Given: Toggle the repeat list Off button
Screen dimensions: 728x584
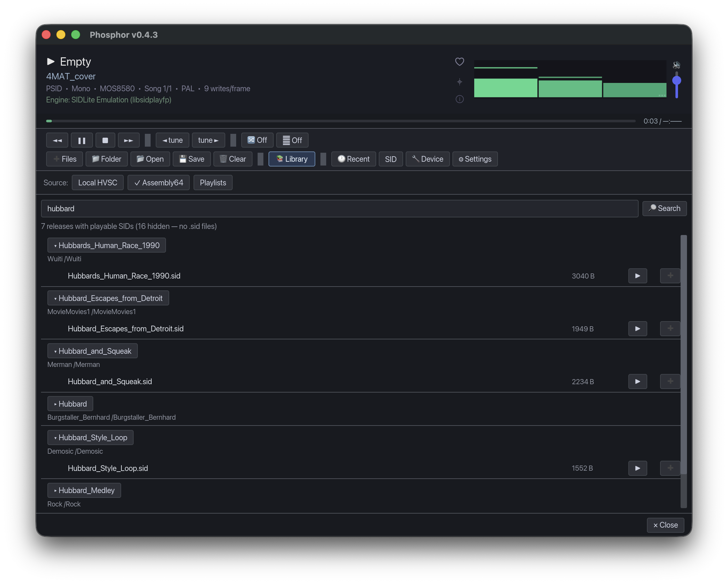Looking at the screenshot, I should (x=292, y=140).
